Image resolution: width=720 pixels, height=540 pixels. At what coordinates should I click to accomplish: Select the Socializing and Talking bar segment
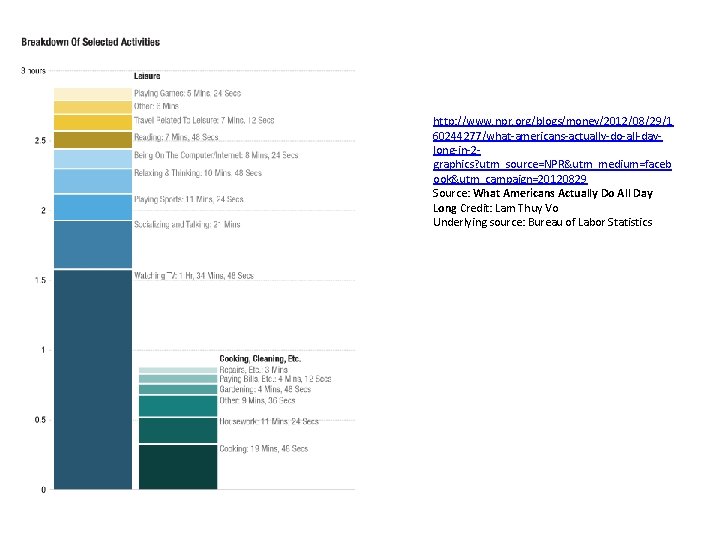pos(93,244)
